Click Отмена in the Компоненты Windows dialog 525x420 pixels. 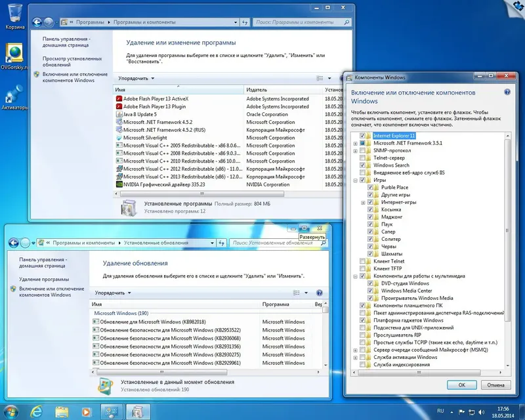(x=495, y=385)
